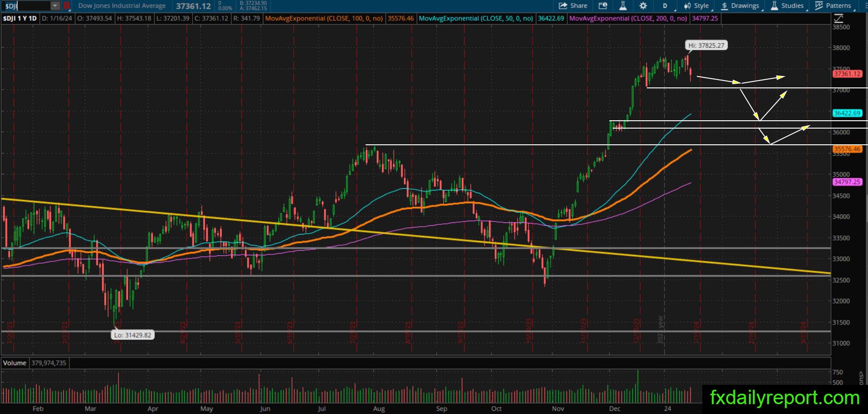The width and height of the screenshot is (868, 414).
Task: Click the 32000 price axis label
Action: [x=841, y=301]
